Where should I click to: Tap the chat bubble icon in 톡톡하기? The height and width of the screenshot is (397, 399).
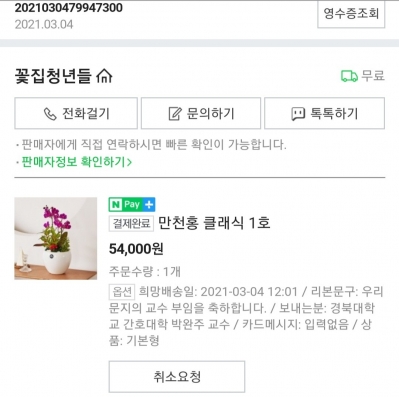point(298,114)
